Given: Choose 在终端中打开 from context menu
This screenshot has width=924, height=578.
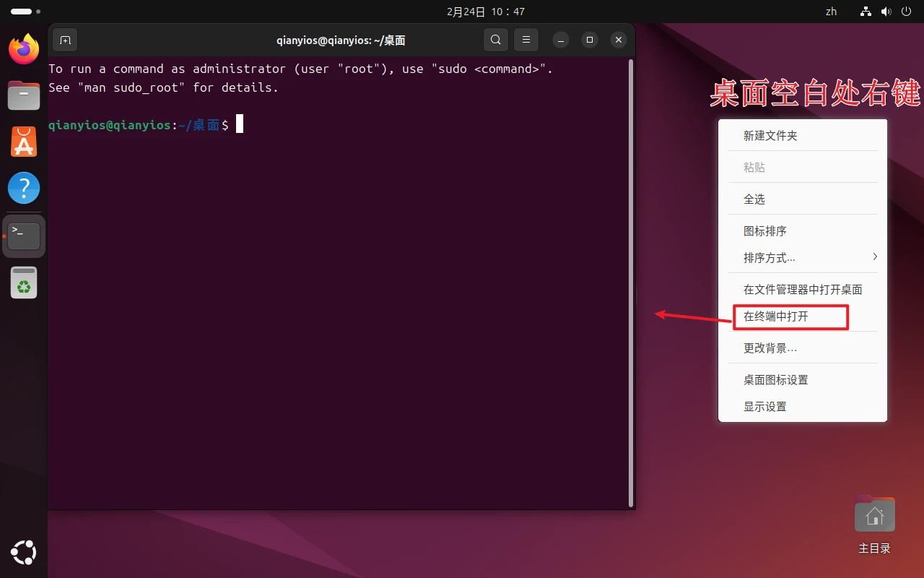Looking at the screenshot, I should click(776, 316).
